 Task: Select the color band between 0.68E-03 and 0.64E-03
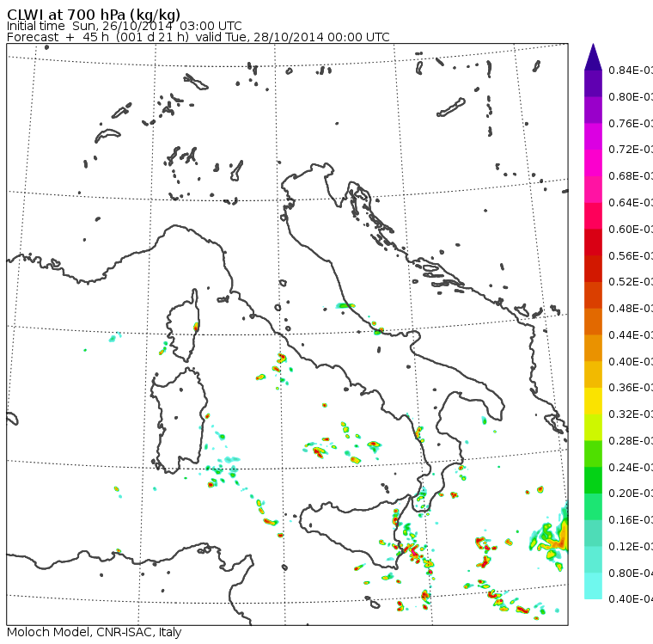pos(593,189)
